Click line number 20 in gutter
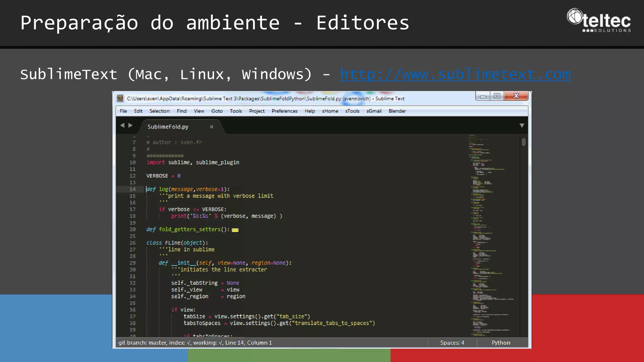This screenshot has height=362, width=644. coord(132,229)
